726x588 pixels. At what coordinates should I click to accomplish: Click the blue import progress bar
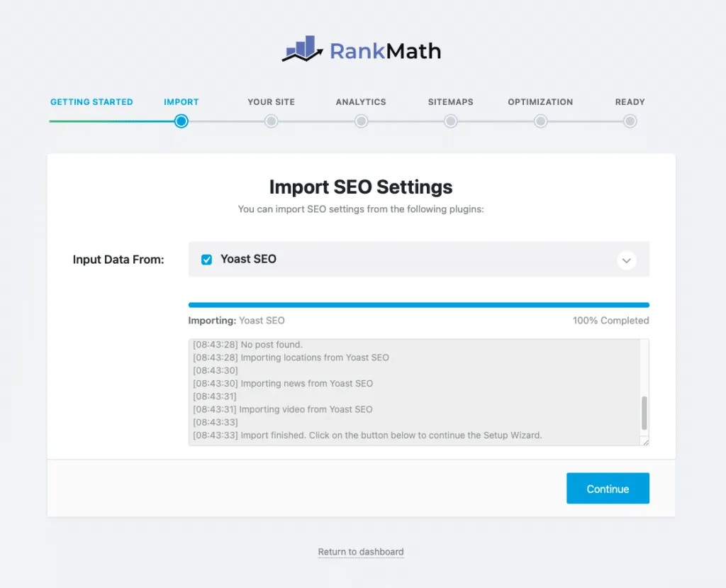pos(418,304)
